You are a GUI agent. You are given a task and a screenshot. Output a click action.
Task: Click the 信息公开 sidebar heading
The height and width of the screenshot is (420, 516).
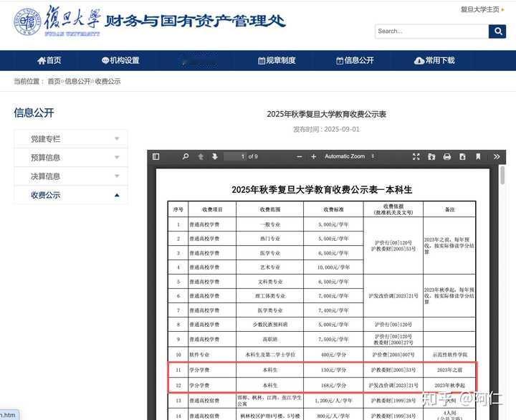click(x=34, y=113)
